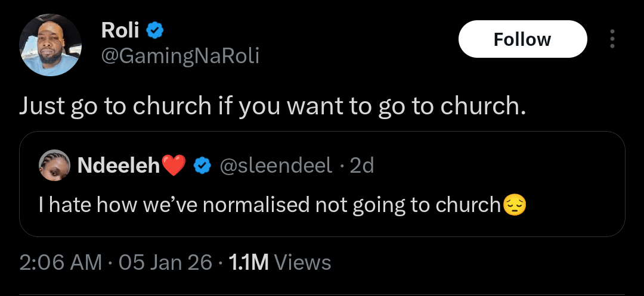Follow the Roli account
The width and height of the screenshot is (644, 296).
522,39
